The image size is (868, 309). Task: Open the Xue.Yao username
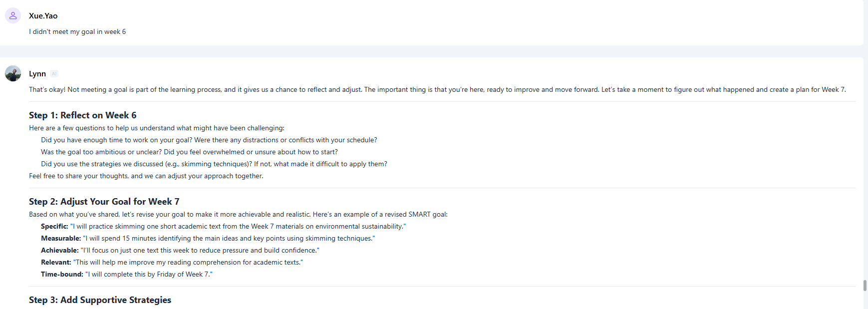click(43, 16)
